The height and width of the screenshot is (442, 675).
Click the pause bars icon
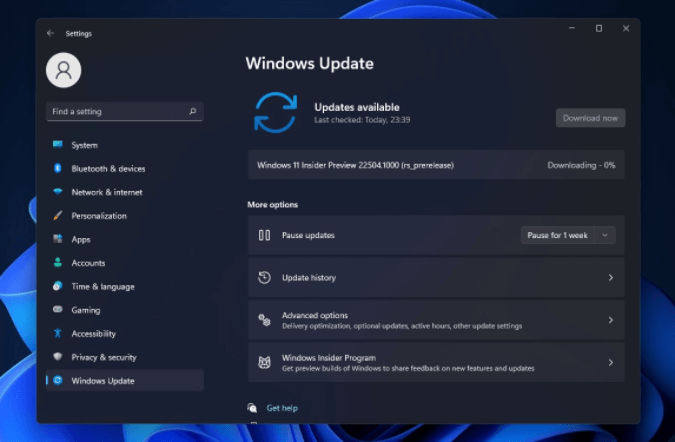pyautogui.click(x=264, y=235)
